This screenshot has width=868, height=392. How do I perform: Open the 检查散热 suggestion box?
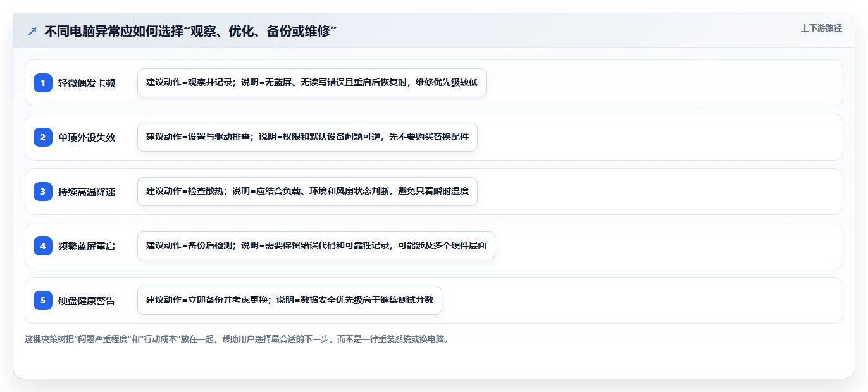(307, 192)
